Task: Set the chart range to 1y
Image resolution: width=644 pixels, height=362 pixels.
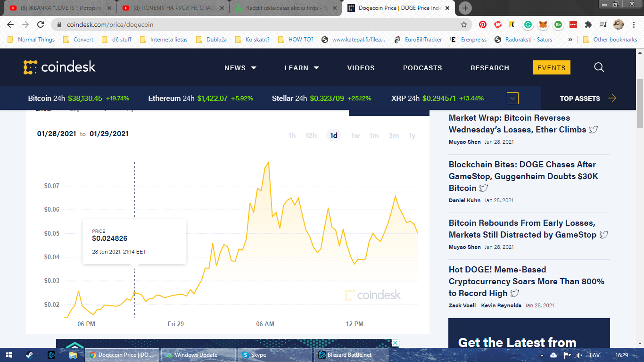Action: (412, 136)
